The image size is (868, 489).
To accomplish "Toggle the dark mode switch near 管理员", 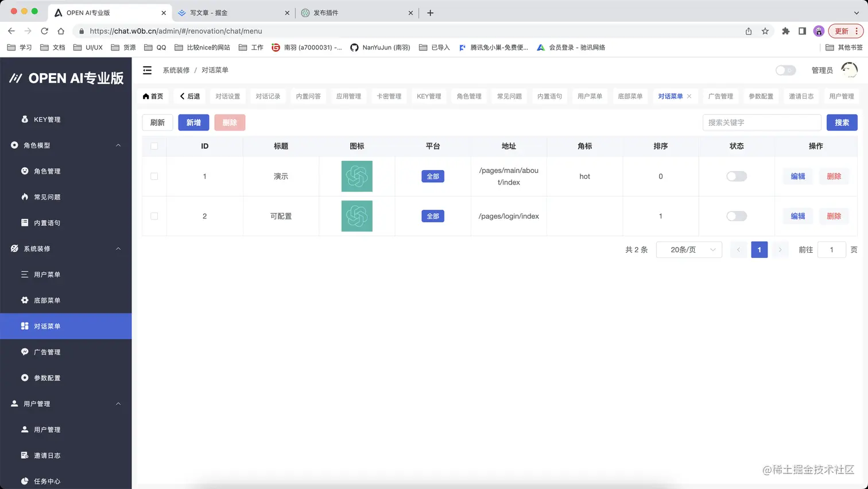I will [x=785, y=70].
